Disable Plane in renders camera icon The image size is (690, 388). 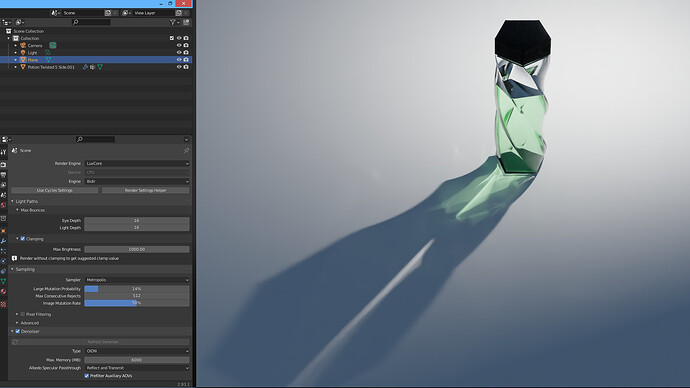click(x=186, y=59)
